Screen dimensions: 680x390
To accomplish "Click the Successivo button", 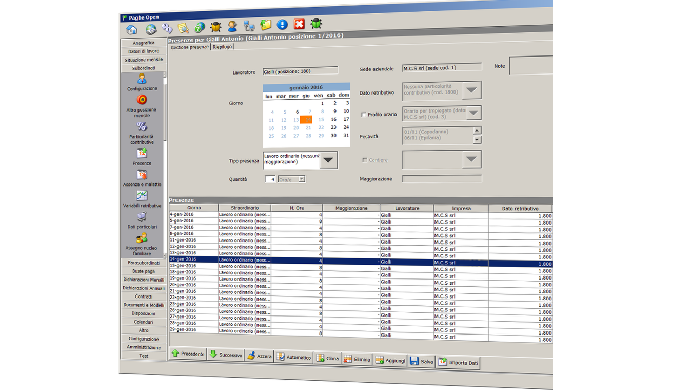I will (226, 355).
